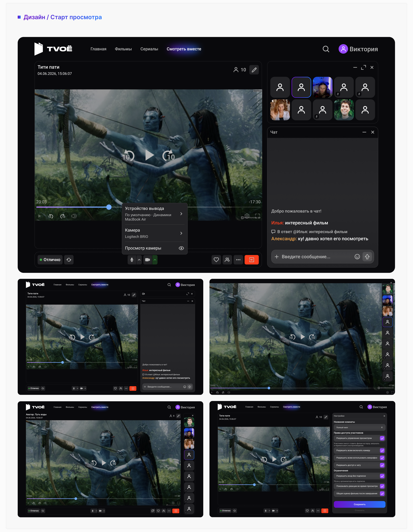Image resolution: width=413 pixels, height=532 pixels.
Task: Rewind 10 seconds using the large center video icon in the top mockup
Action: [x=128, y=155]
